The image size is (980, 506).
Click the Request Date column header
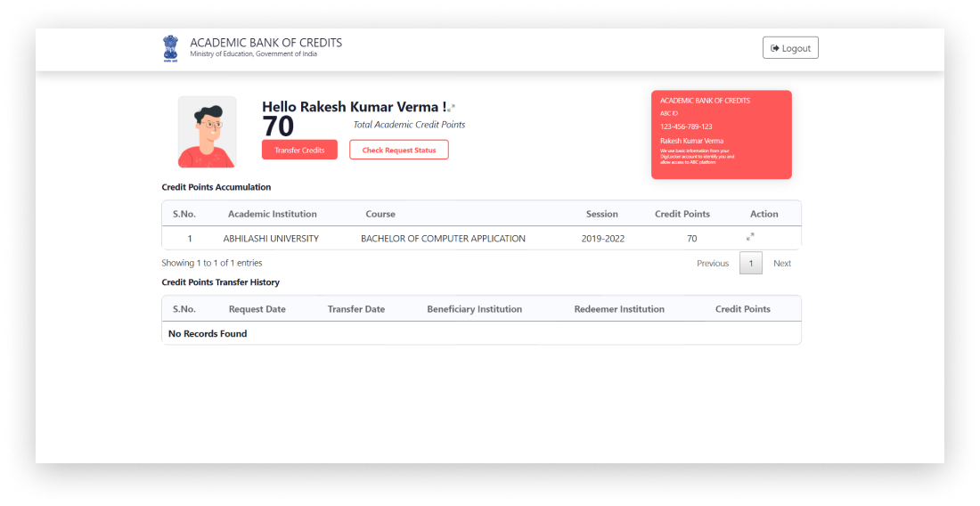(257, 309)
